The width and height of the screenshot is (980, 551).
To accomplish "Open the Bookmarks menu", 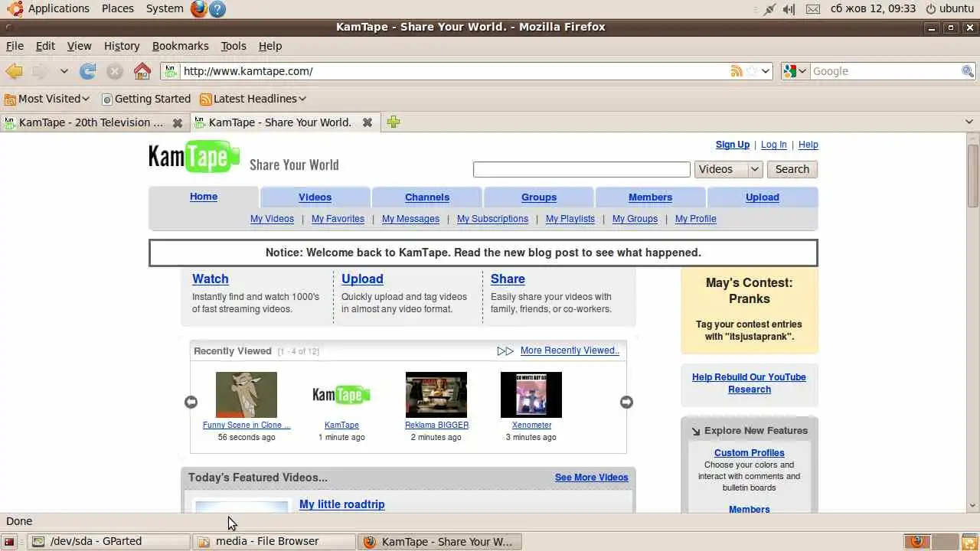I will [181, 46].
